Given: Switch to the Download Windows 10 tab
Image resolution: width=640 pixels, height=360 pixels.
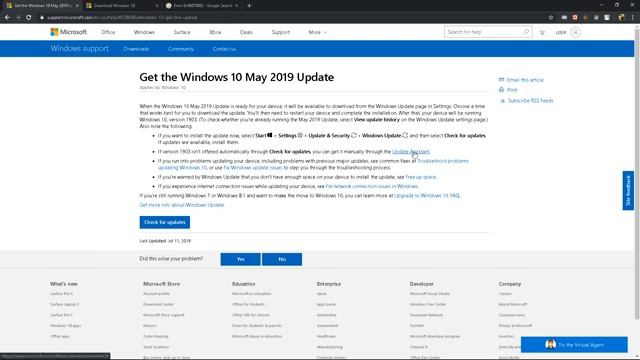Looking at the screenshot, I should (x=121, y=6).
